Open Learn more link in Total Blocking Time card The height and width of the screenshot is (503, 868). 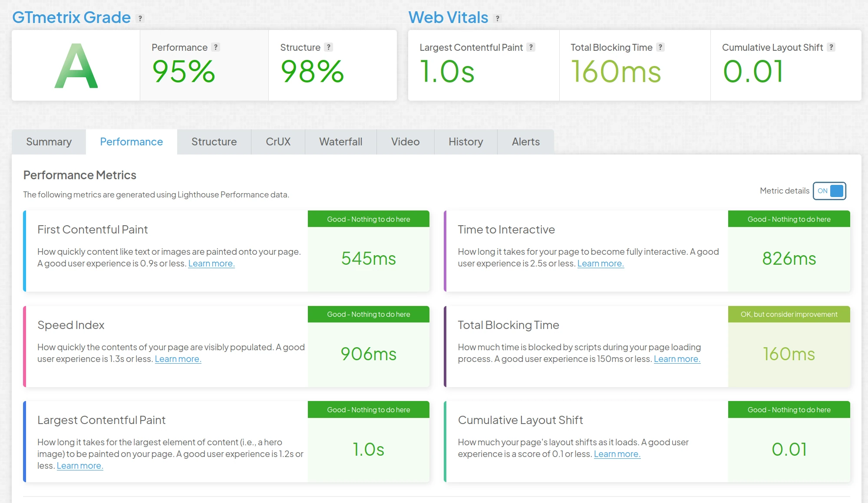coord(677,359)
